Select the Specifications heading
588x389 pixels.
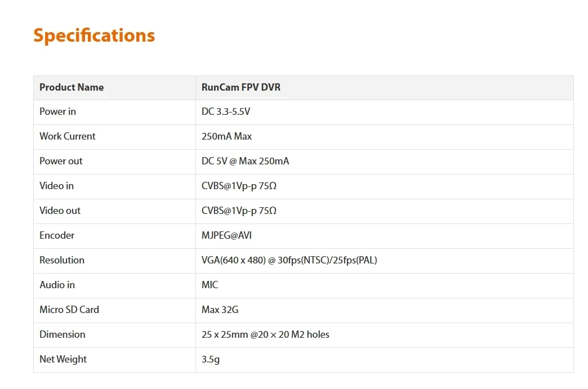point(94,36)
